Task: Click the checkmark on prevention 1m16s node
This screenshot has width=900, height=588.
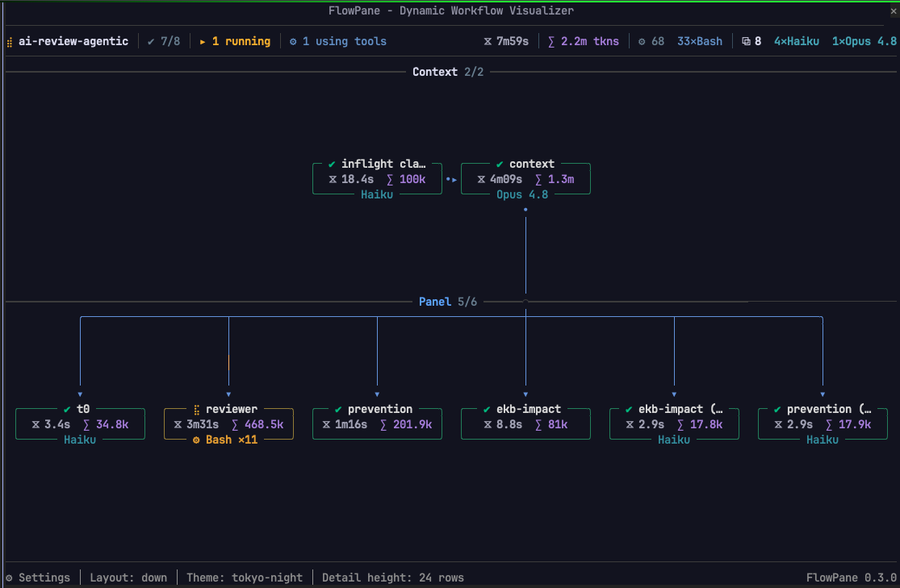Action: click(x=337, y=410)
